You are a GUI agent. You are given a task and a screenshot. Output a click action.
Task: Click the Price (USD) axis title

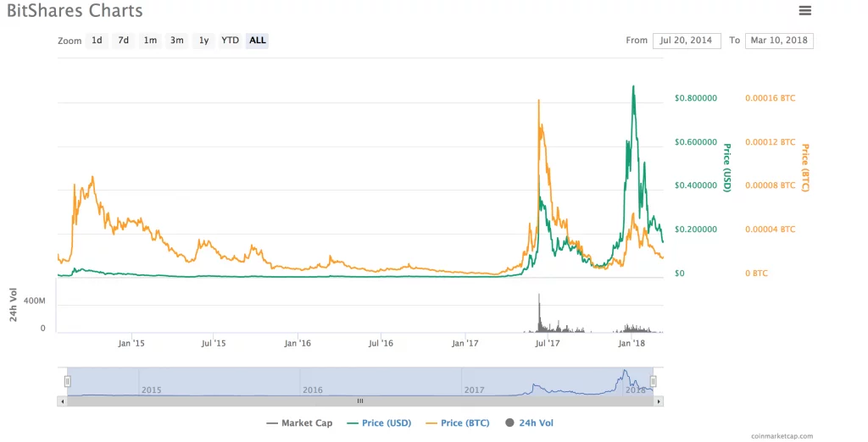click(727, 168)
